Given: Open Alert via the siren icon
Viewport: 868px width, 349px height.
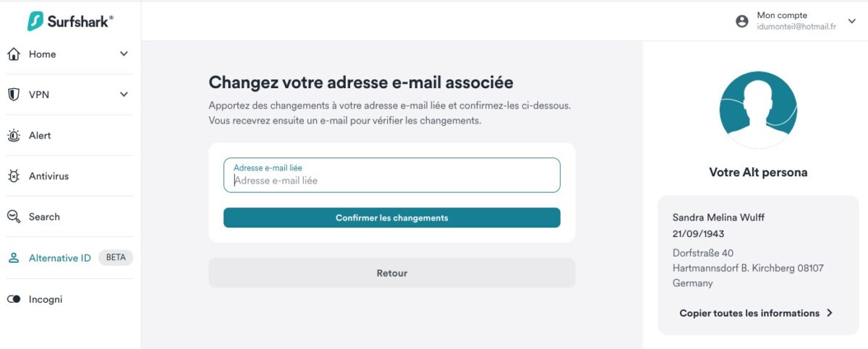Looking at the screenshot, I should coord(13,135).
